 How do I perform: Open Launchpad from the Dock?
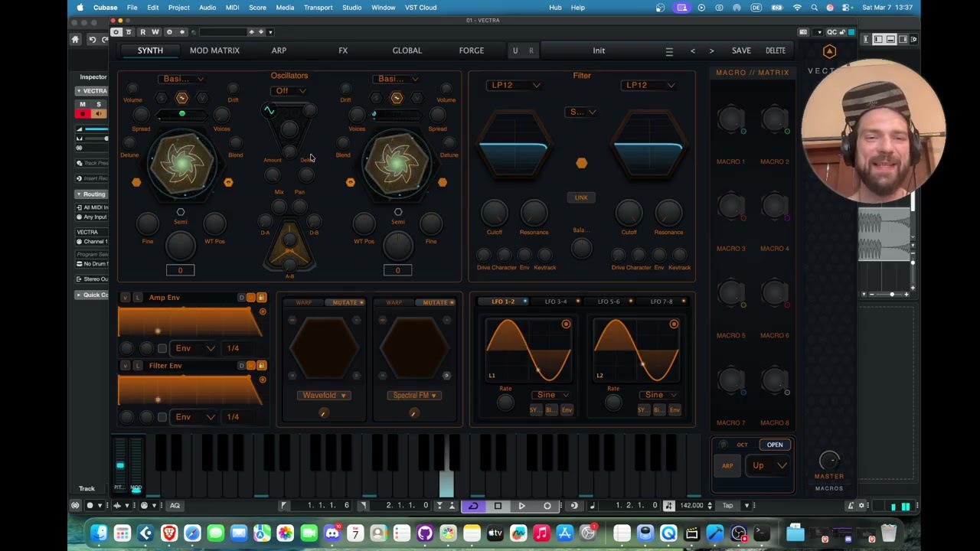(122, 533)
